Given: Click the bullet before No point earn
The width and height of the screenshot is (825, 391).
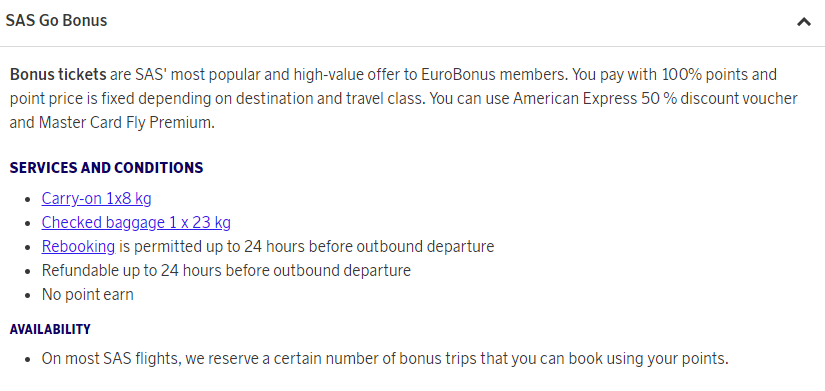Looking at the screenshot, I should click(28, 295).
